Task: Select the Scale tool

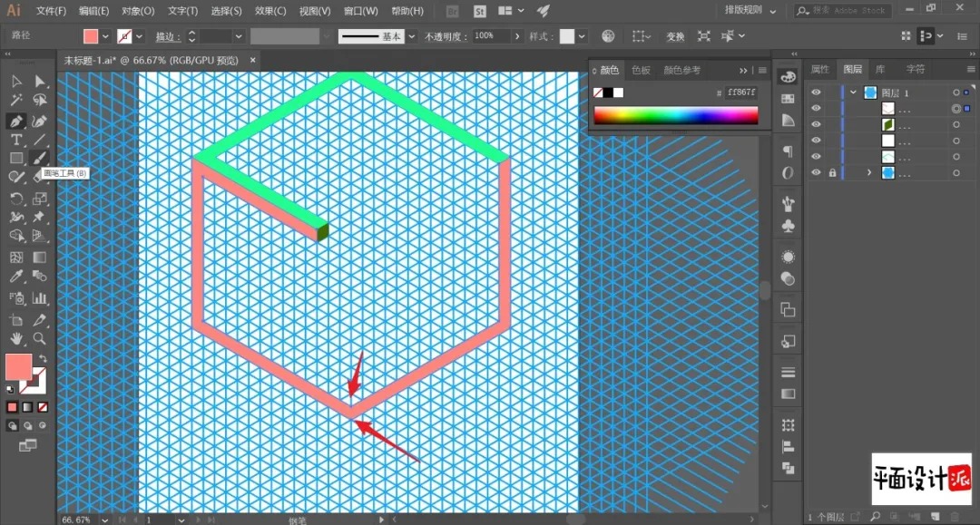Action: (x=40, y=199)
